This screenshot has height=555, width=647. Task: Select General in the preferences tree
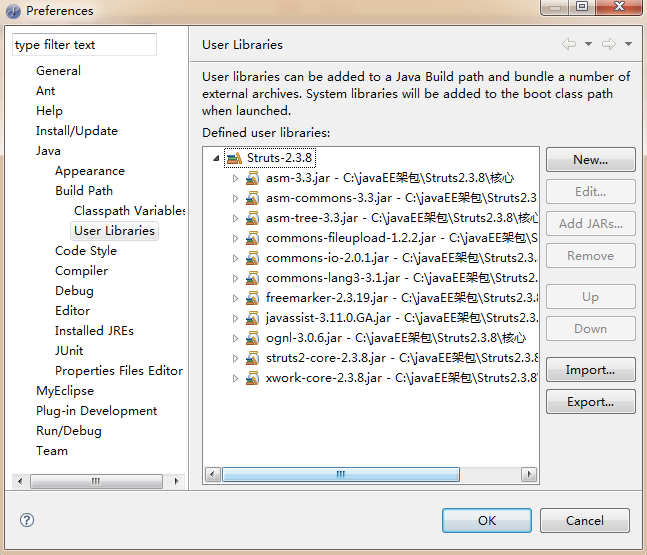click(x=58, y=71)
